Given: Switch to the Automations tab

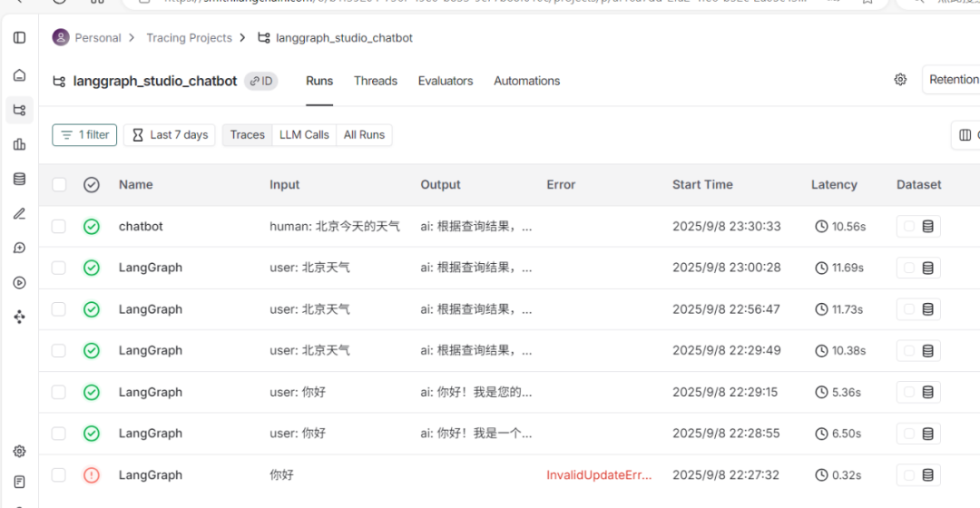Looking at the screenshot, I should (527, 82).
